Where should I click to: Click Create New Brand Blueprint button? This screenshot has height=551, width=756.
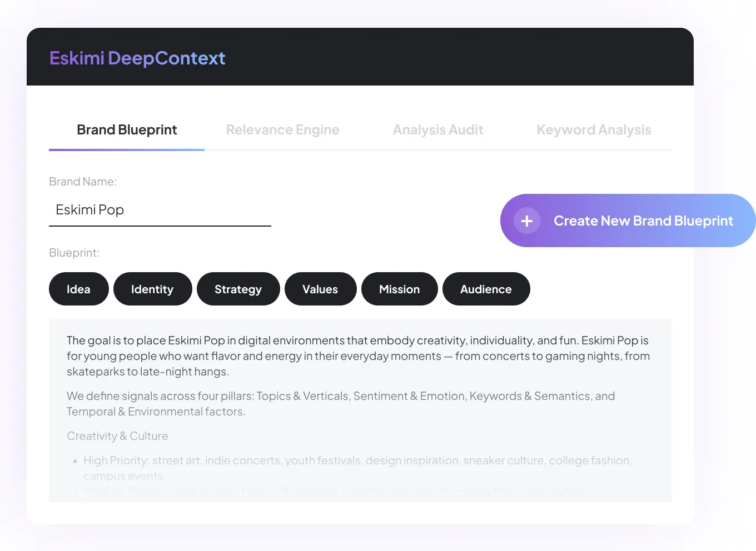click(628, 221)
